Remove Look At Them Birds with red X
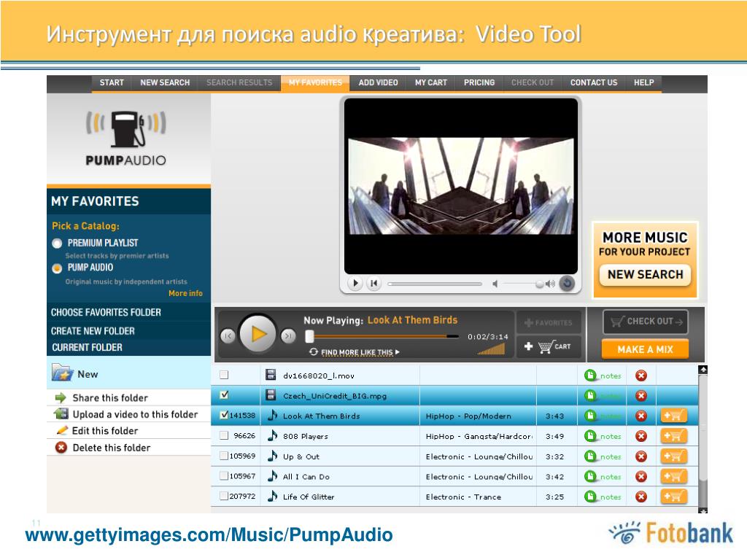 pos(641,416)
